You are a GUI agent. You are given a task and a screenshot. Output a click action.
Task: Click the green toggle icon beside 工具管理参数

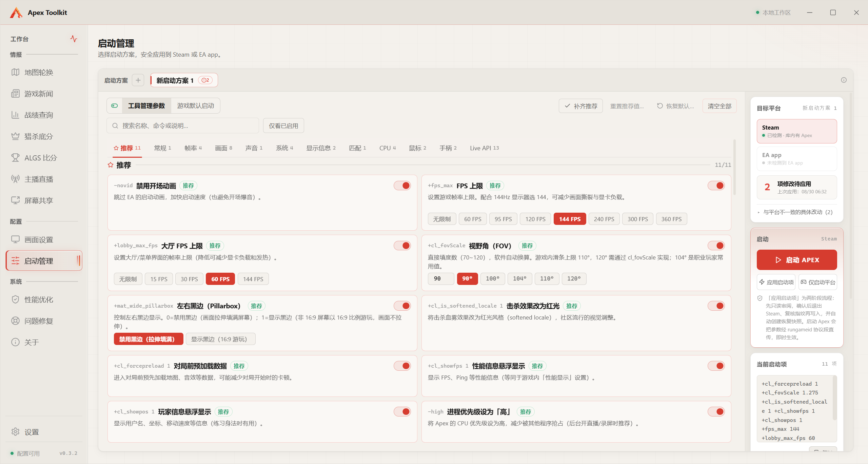tap(115, 106)
